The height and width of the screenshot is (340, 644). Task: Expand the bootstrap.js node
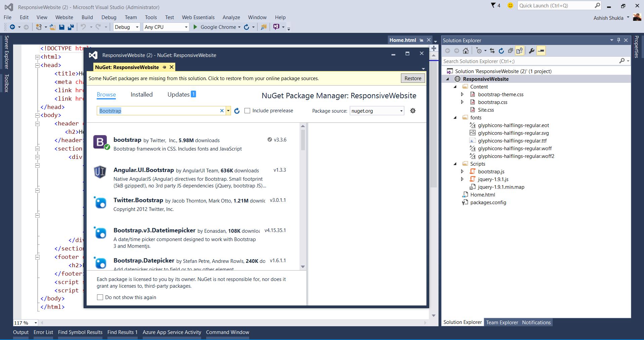(462, 172)
